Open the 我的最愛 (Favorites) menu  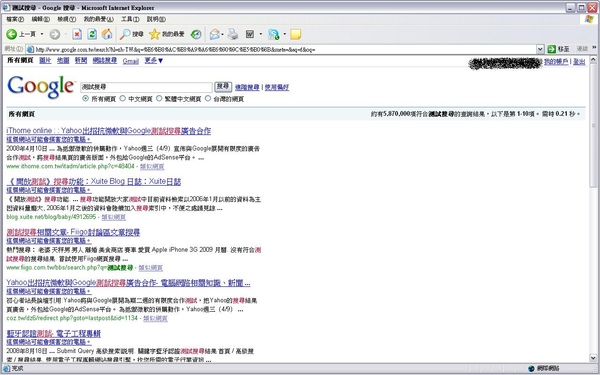tap(98, 19)
